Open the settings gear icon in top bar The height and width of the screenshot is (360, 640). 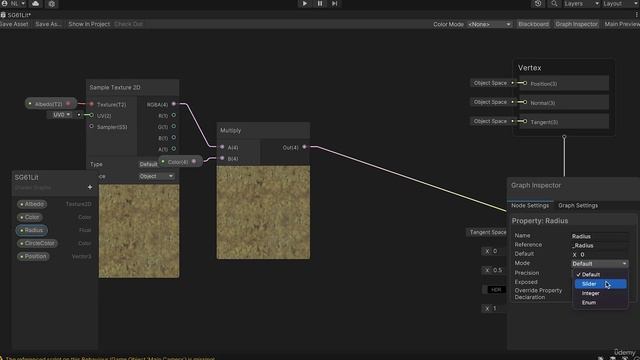(51, 4)
